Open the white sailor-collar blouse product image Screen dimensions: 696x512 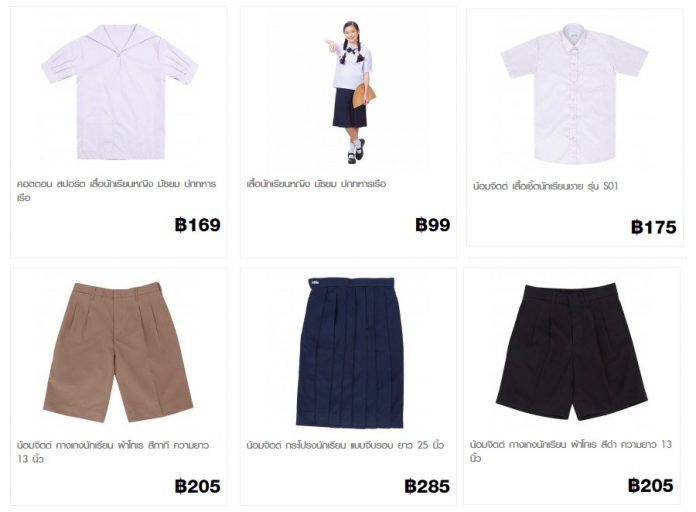[120, 92]
